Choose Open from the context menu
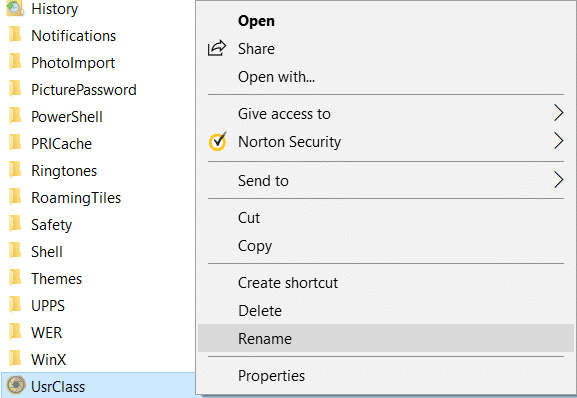The height and width of the screenshot is (398, 577). (x=386, y=21)
